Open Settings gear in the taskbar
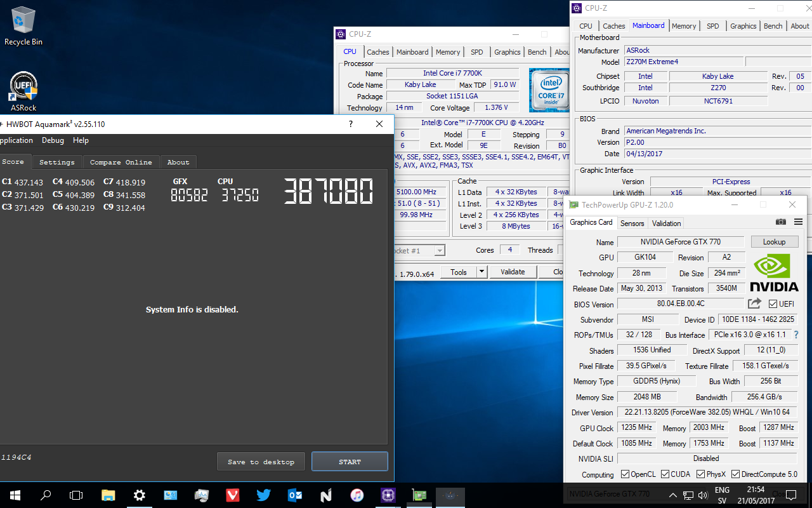This screenshot has height=508, width=812. point(140,495)
